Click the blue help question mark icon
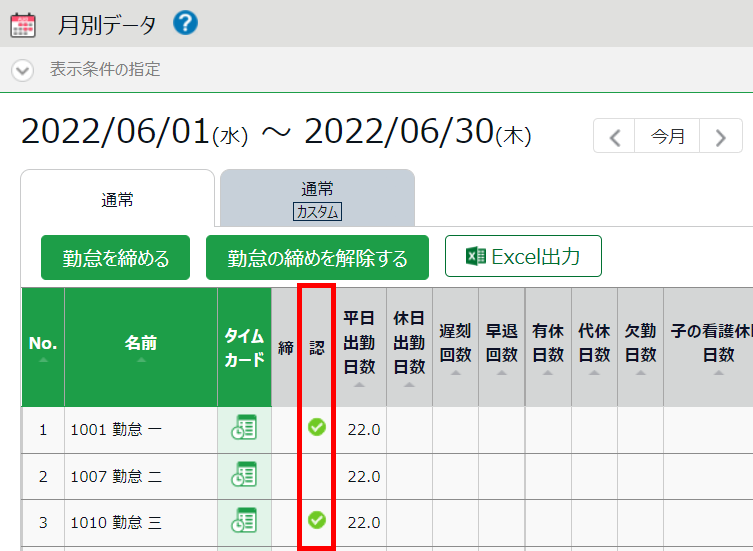Screen dimensions: 753x551 tap(185, 23)
